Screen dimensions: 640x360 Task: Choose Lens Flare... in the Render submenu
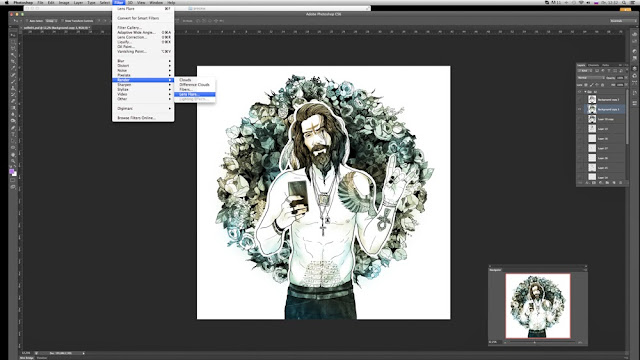pos(195,94)
